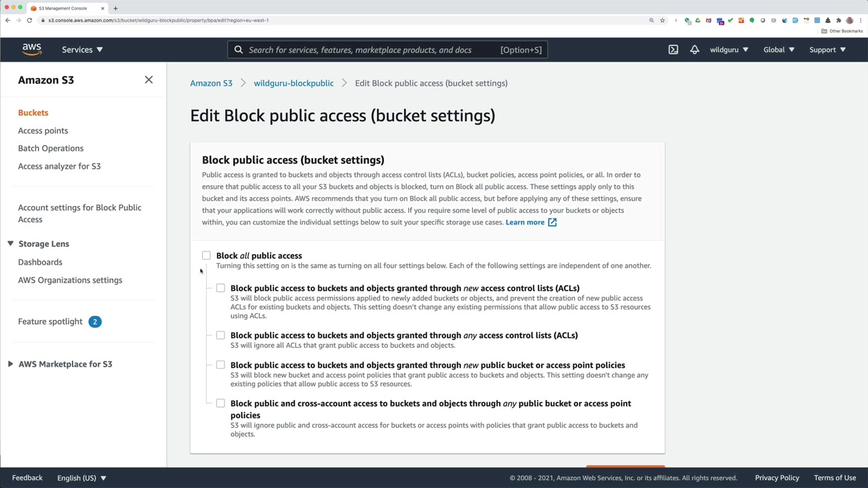Screen dimensions: 868x488
Task: Click the AWS logo home icon
Action: pyautogui.click(x=32, y=49)
